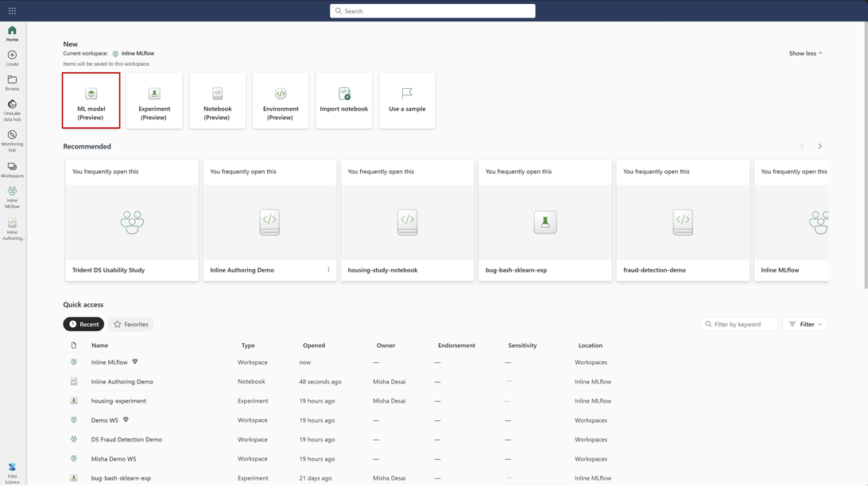Create a new ML model (Preview)
The image size is (868, 486).
(x=91, y=101)
